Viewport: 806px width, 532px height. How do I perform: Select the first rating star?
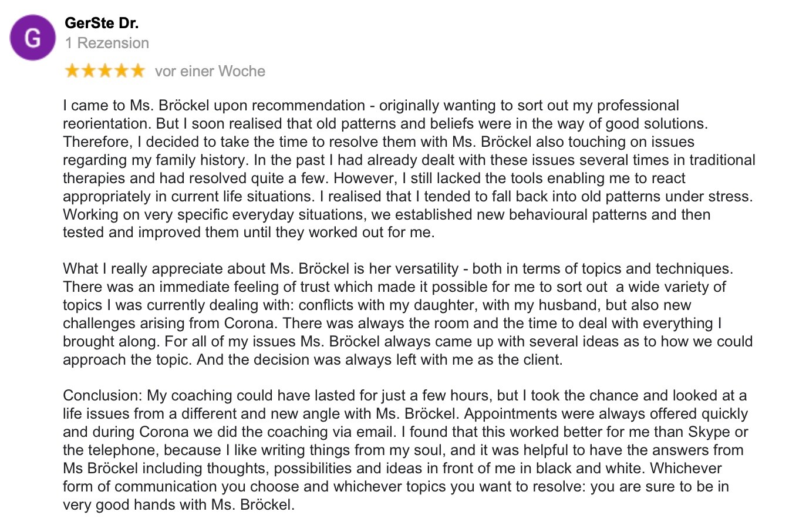click(x=72, y=71)
